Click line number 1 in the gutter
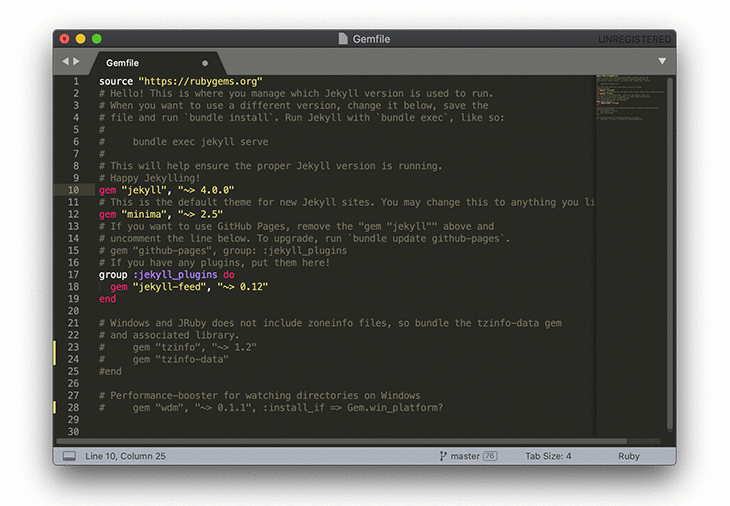730x506 pixels. 76,81
